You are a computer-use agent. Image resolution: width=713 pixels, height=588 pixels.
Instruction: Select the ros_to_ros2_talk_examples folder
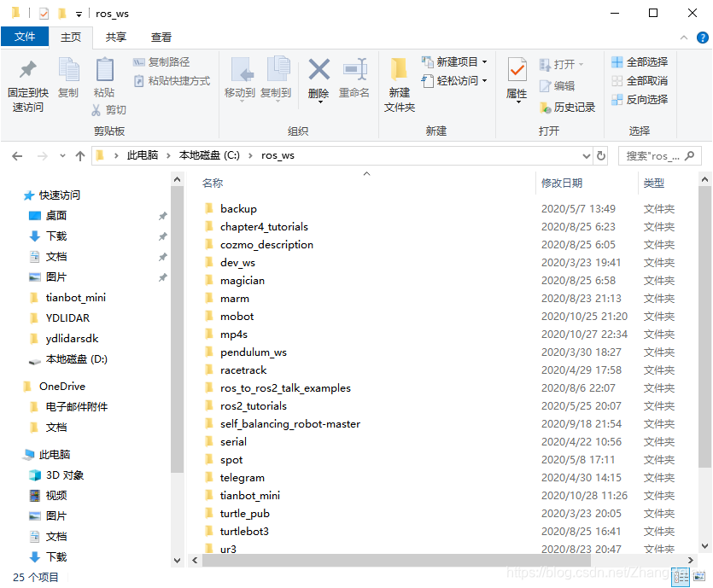(285, 388)
